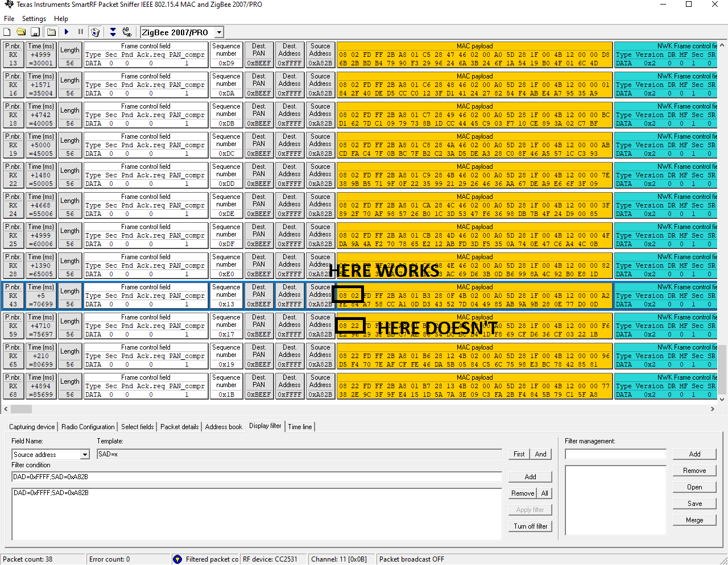Open the Select fields tab
Screen dimensions: 728x565
click(x=137, y=427)
